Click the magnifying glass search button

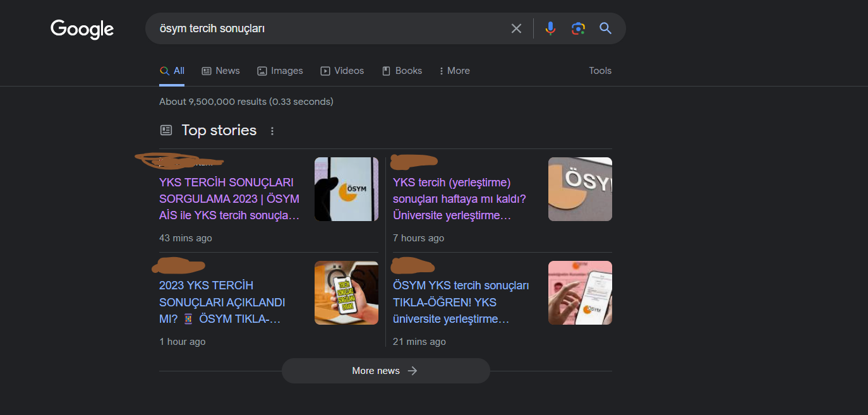pyautogui.click(x=606, y=28)
